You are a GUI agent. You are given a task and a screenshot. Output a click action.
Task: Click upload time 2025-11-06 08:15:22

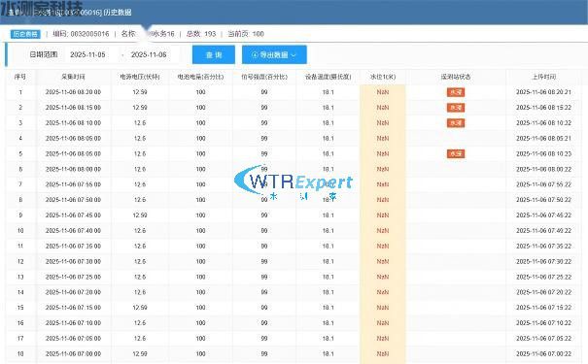[543, 108]
